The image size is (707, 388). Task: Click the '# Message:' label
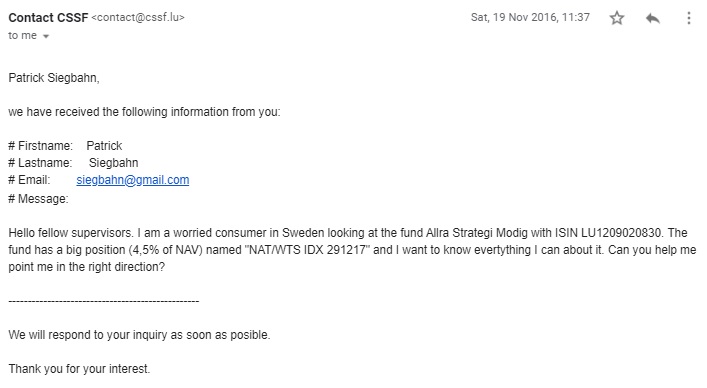click(x=38, y=199)
